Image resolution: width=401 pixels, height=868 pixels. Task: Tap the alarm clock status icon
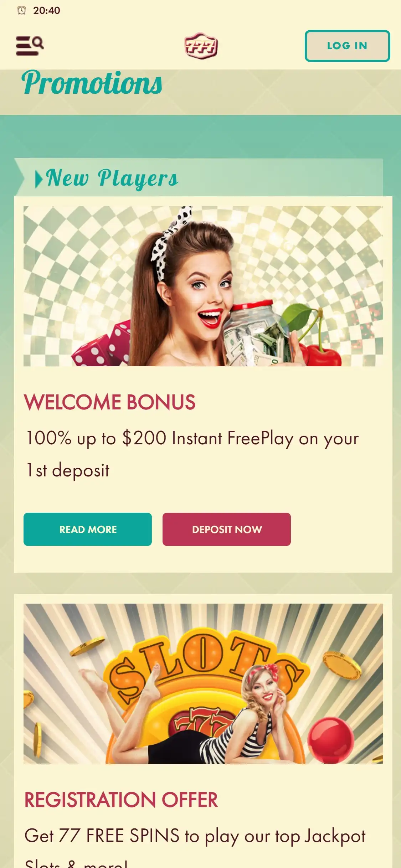click(x=21, y=11)
